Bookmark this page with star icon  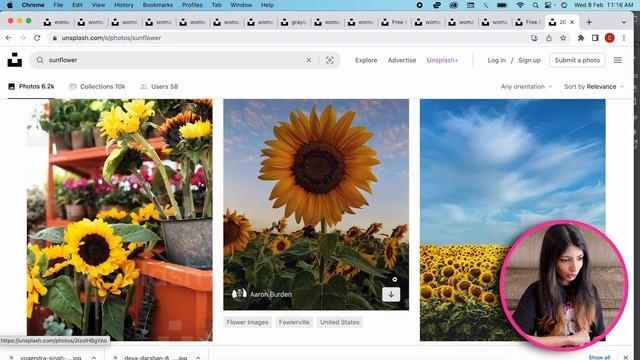pyautogui.click(x=563, y=38)
